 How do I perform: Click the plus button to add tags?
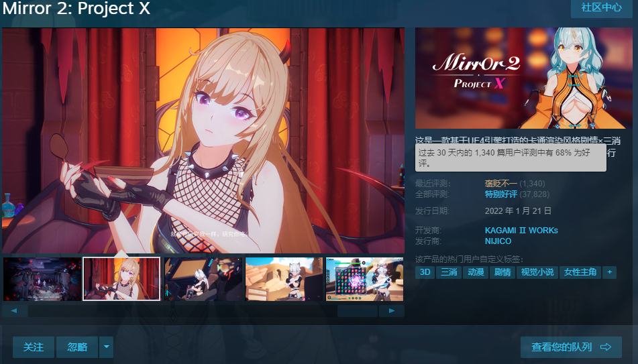610,272
